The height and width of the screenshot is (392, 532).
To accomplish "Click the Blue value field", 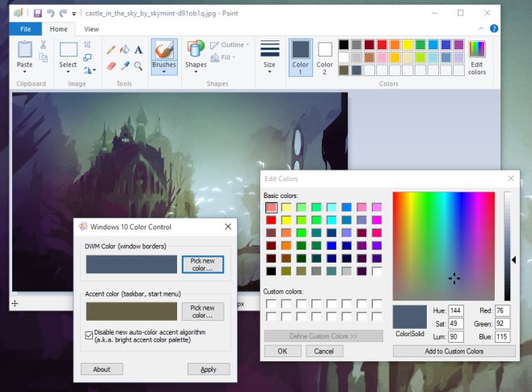I will [x=502, y=337].
